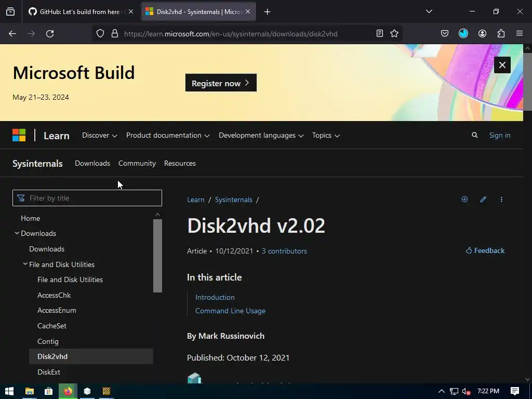Open AccessEnum in the sidebar
Image resolution: width=532 pixels, height=399 pixels.
click(x=57, y=311)
